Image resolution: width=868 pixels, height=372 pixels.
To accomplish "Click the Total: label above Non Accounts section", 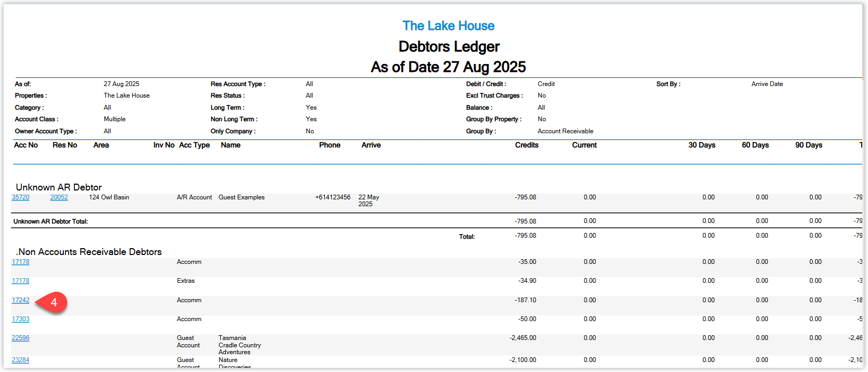I will pos(467,237).
